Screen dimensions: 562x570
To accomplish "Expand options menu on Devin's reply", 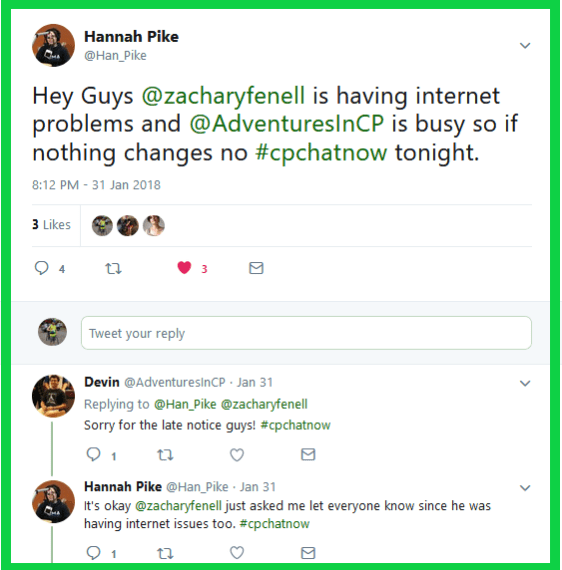I will [525, 383].
